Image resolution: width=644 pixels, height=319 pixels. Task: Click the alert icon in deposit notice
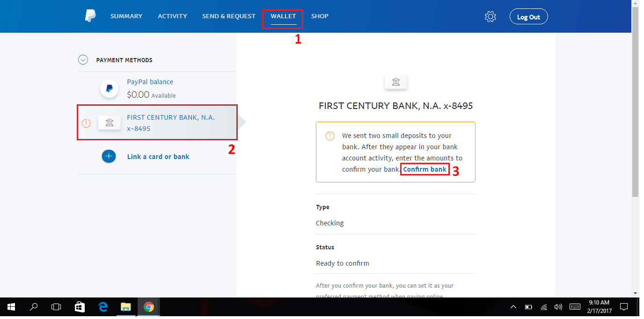pos(330,136)
